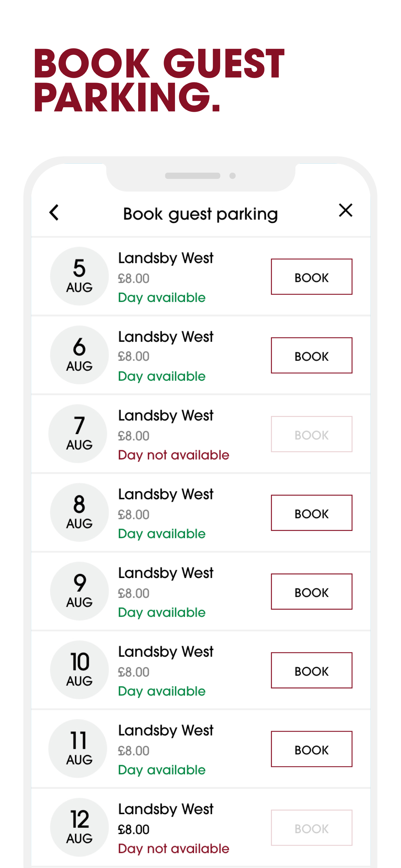Viewport: 401px width, 868px height.
Task: Go back using the left chevron arrow
Action: point(54,212)
